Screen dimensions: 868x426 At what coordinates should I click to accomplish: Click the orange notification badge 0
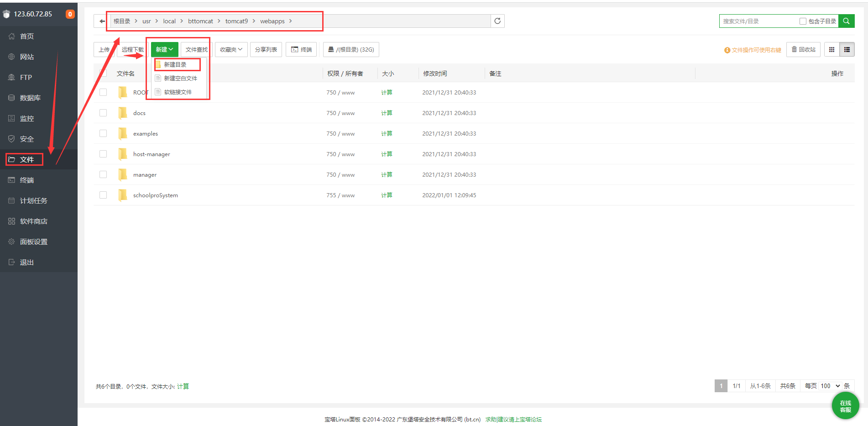(70, 14)
